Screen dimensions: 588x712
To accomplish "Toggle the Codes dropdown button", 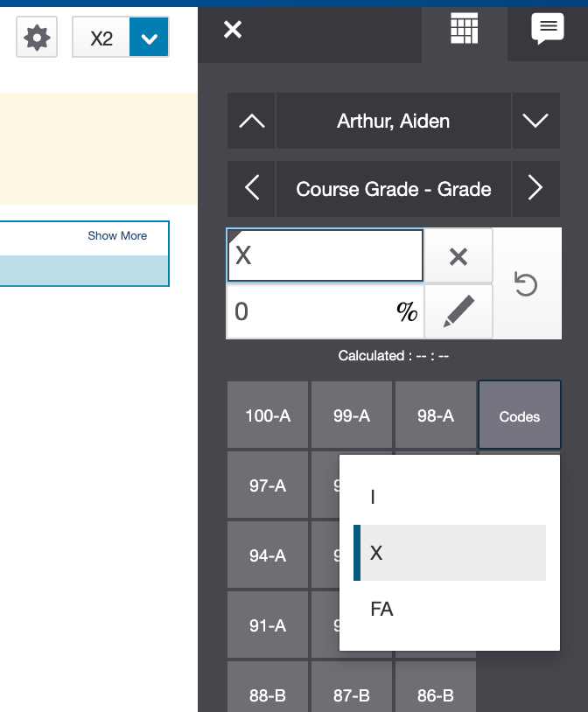I will coord(519,415).
